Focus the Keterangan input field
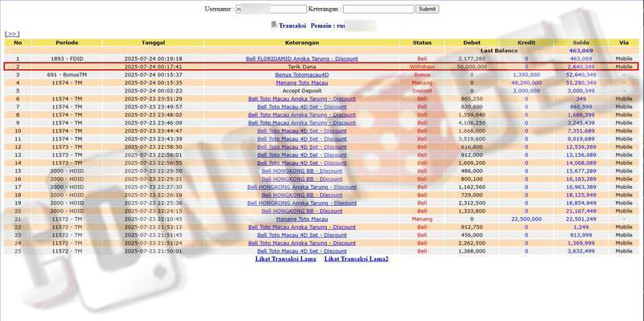This screenshot has height=321, width=644. pos(378,9)
